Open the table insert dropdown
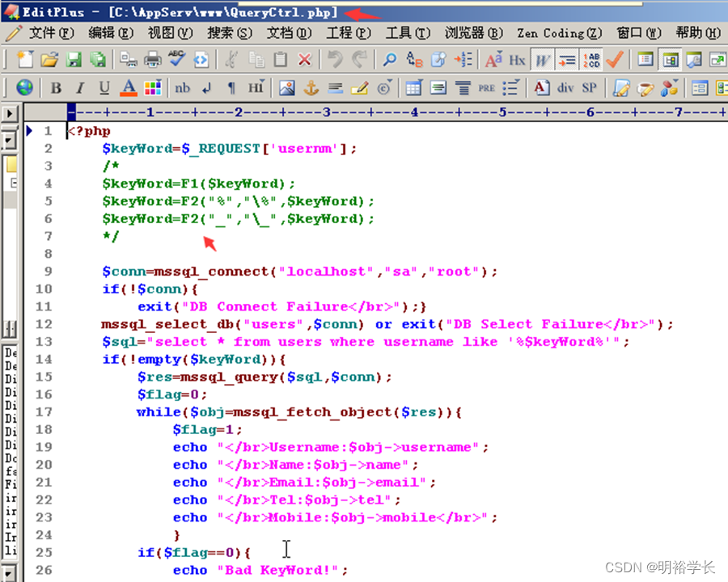This screenshot has height=582, width=728. pyautogui.click(x=413, y=87)
